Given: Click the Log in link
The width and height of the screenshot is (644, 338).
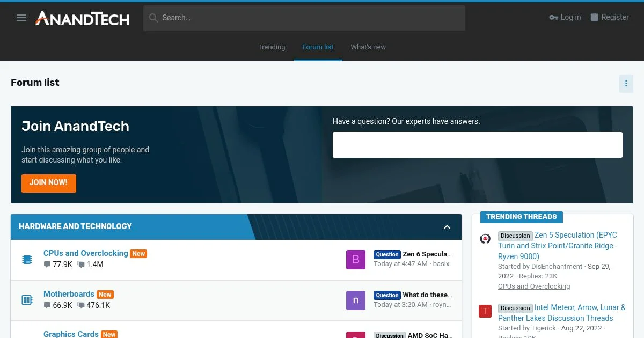Looking at the screenshot, I should (565, 17).
